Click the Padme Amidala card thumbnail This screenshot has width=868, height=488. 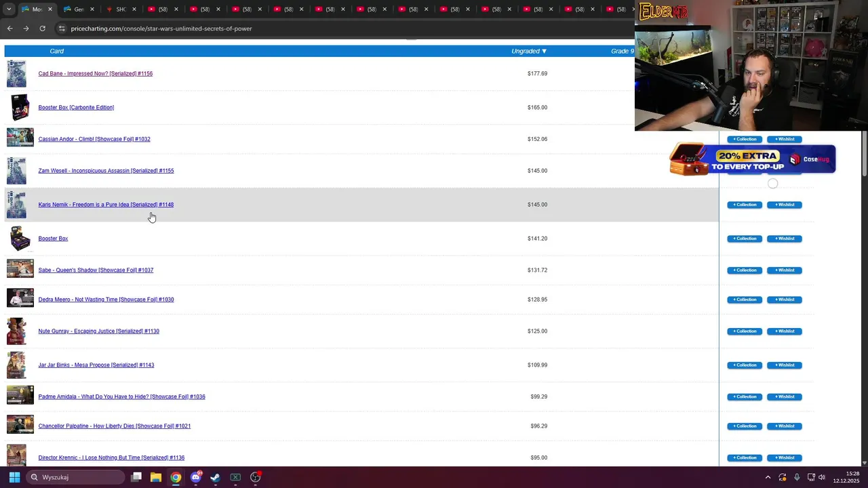tap(20, 395)
